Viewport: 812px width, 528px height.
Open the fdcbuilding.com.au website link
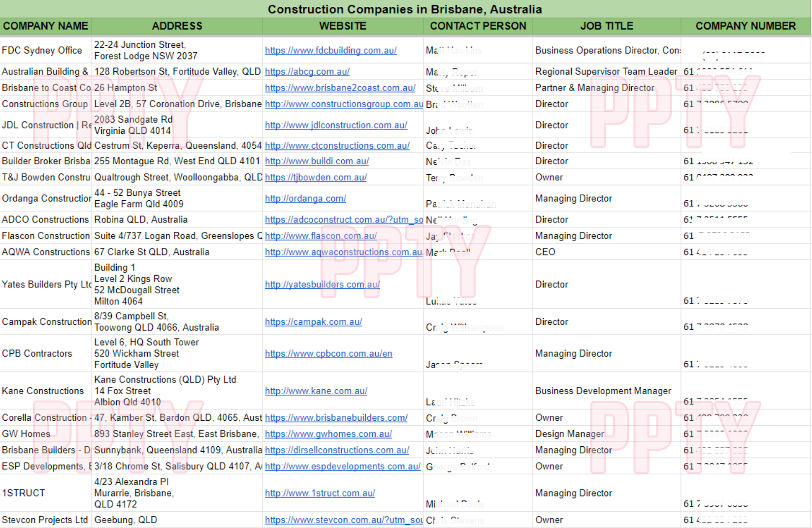click(331, 51)
